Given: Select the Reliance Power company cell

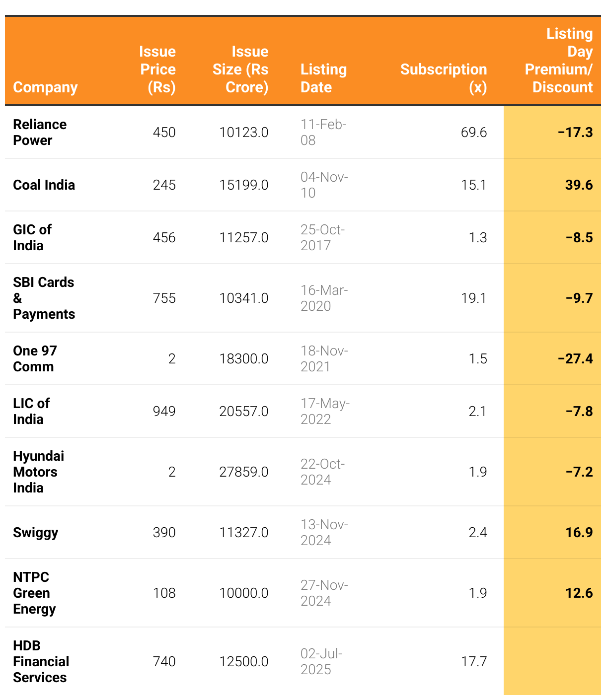Looking at the screenshot, I should 40,132.
